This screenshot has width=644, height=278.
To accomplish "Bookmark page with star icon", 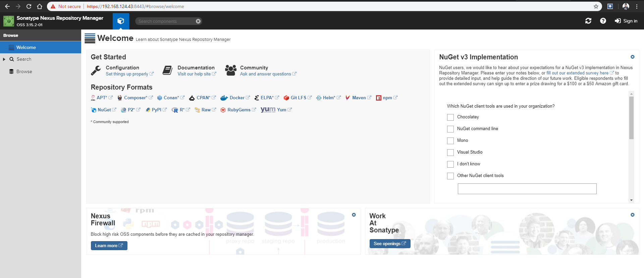I will [x=596, y=6].
